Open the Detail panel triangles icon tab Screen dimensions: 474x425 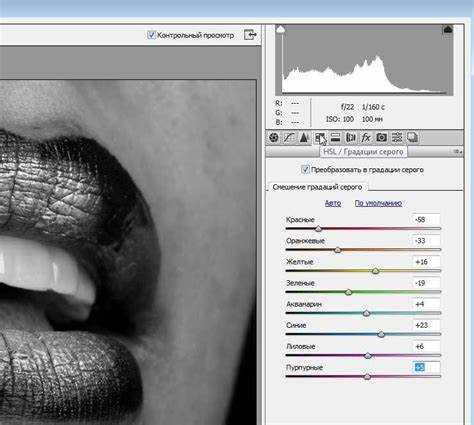(304, 137)
